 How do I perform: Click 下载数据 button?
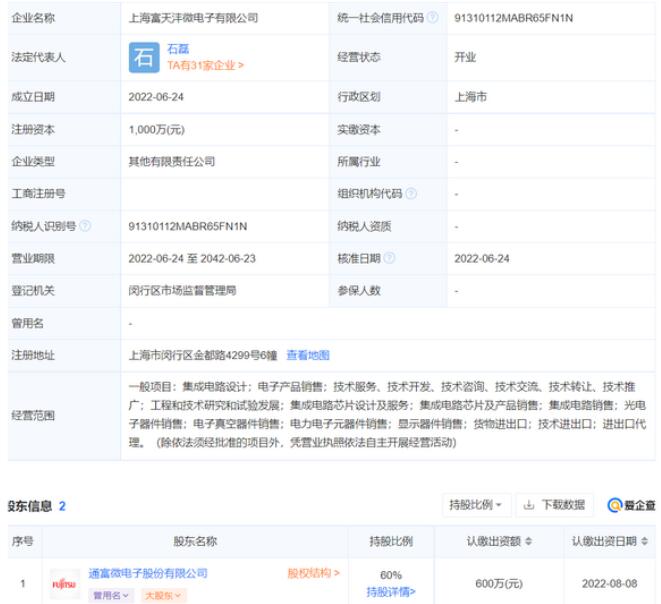pyautogui.click(x=554, y=505)
